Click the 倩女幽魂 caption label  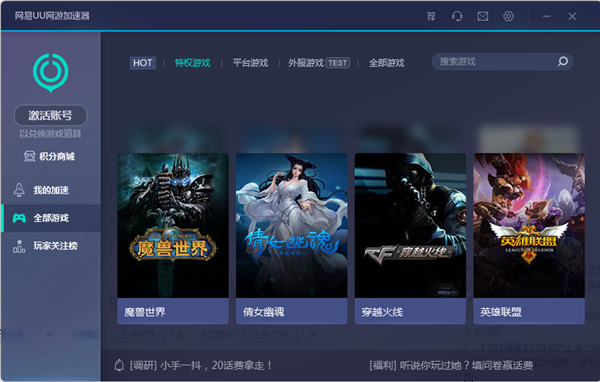pyautogui.click(x=264, y=312)
